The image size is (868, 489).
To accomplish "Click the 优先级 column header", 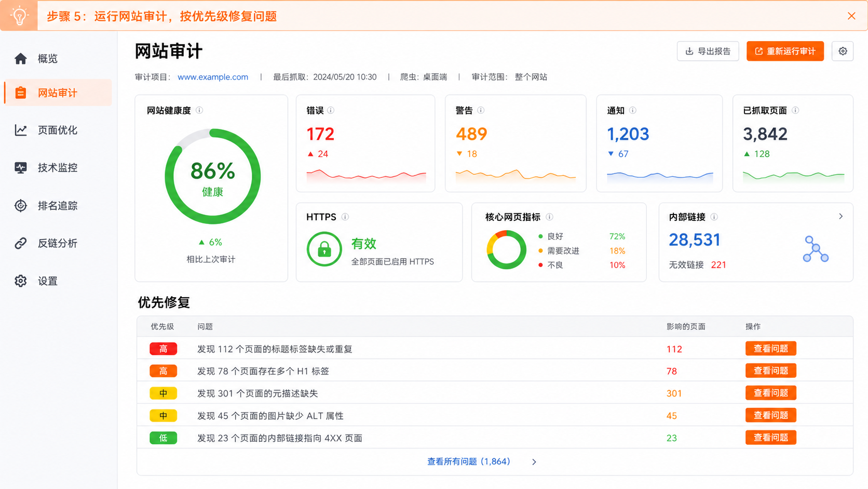I will click(x=162, y=326).
